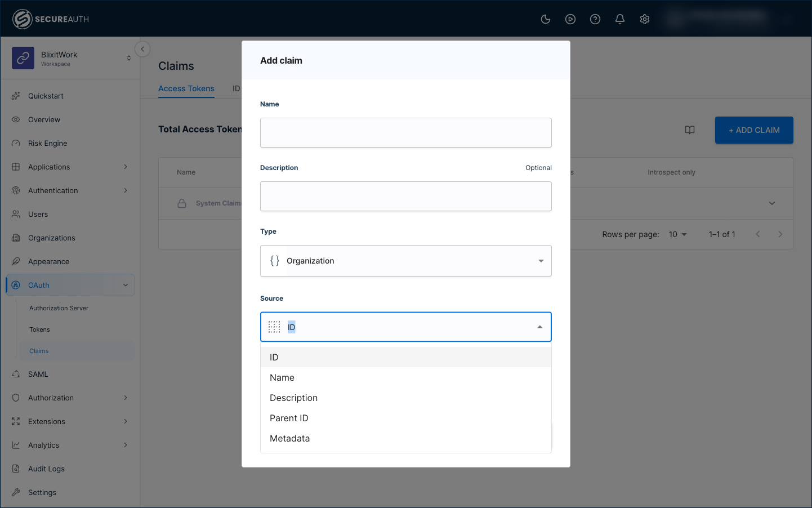This screenshot has width=812, height=508.
Task: Click the claim Name input field
Action: [405, 132]
